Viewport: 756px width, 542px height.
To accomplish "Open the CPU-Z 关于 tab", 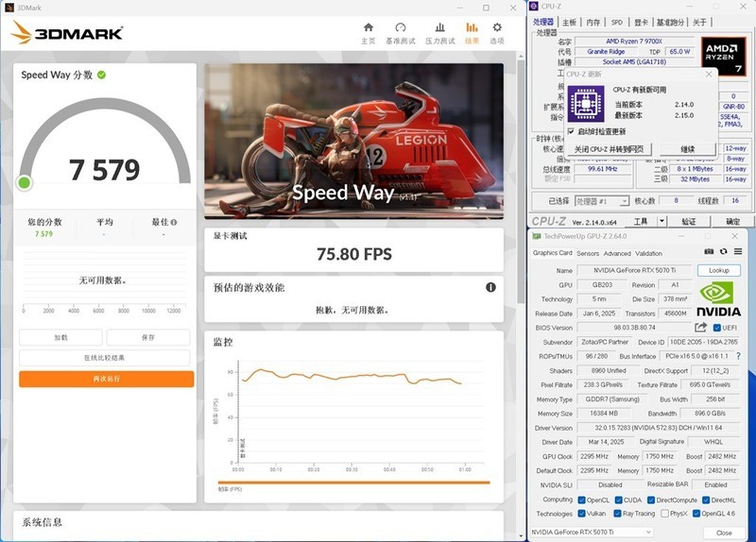I will 699,22.
